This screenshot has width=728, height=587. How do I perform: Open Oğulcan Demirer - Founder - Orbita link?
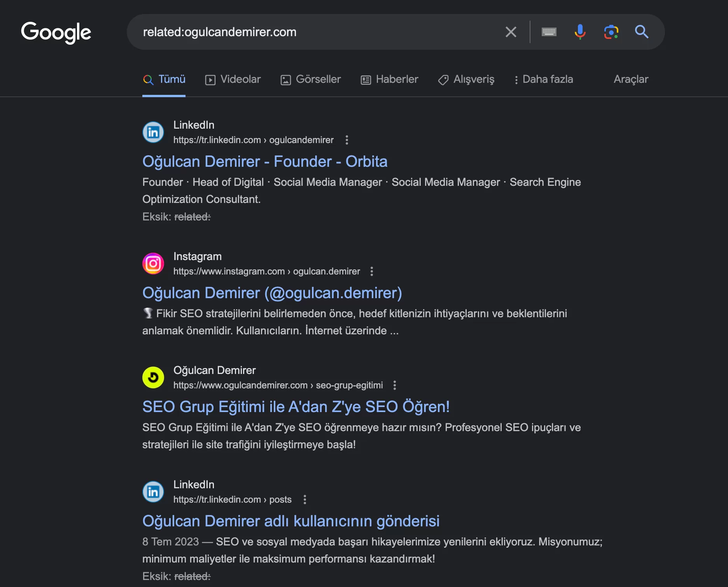[265, 162]
